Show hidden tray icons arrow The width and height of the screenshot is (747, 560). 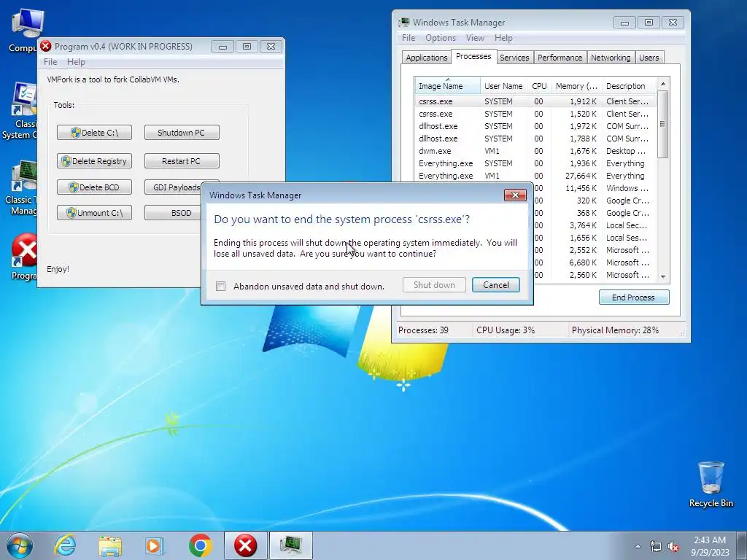[638, 547]
